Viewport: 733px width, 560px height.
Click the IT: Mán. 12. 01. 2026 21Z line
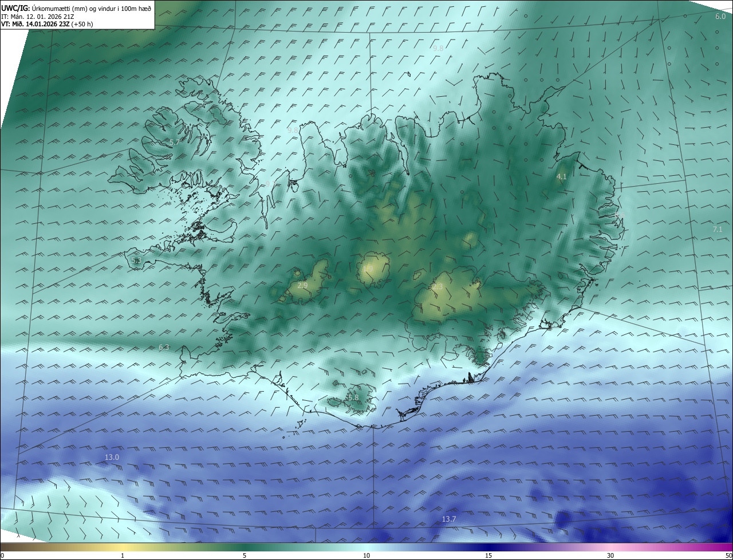pyautogui.click(x=37, y=17)
